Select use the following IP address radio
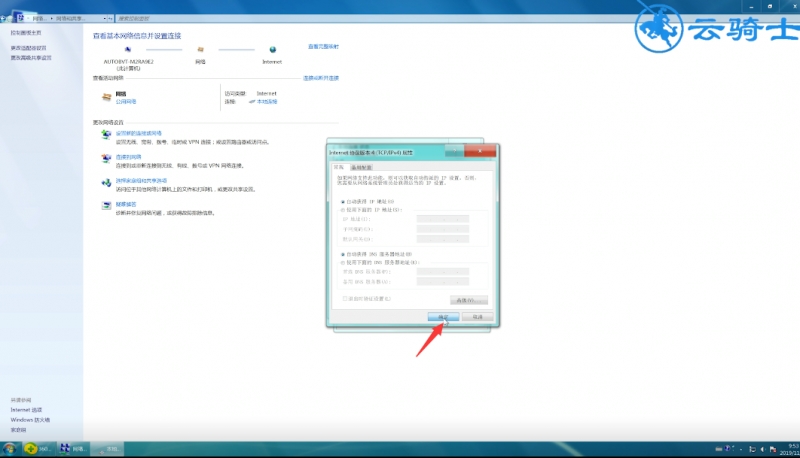 [343, 210]
